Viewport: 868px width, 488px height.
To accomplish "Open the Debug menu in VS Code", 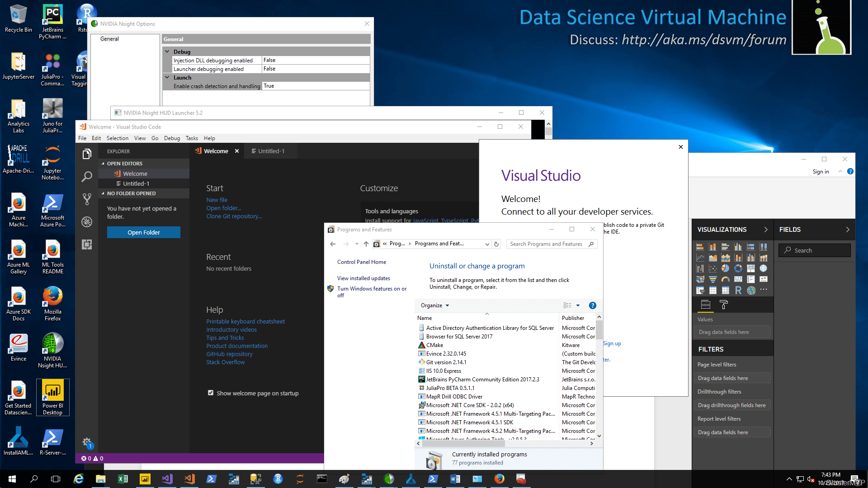I will 172,138.
